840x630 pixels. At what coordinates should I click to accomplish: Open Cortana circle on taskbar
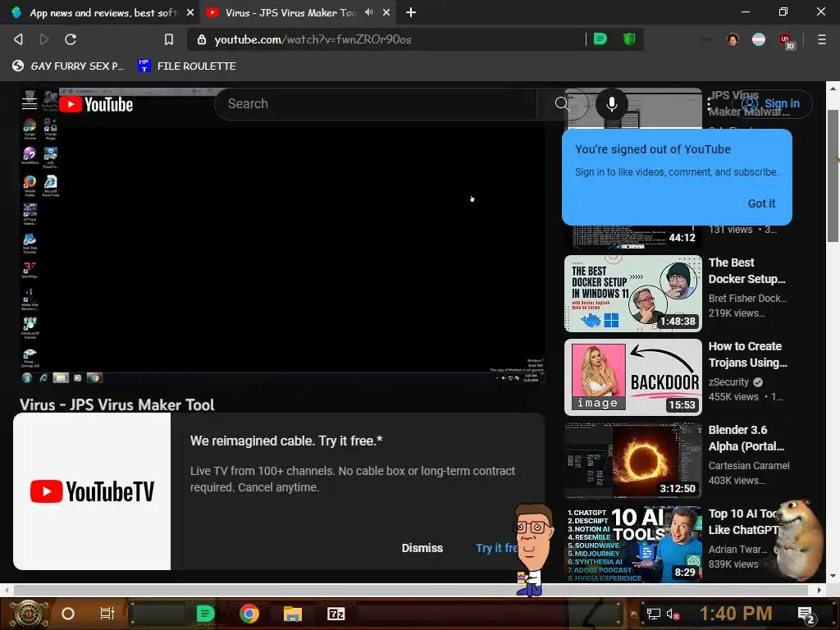click(67, 614)
